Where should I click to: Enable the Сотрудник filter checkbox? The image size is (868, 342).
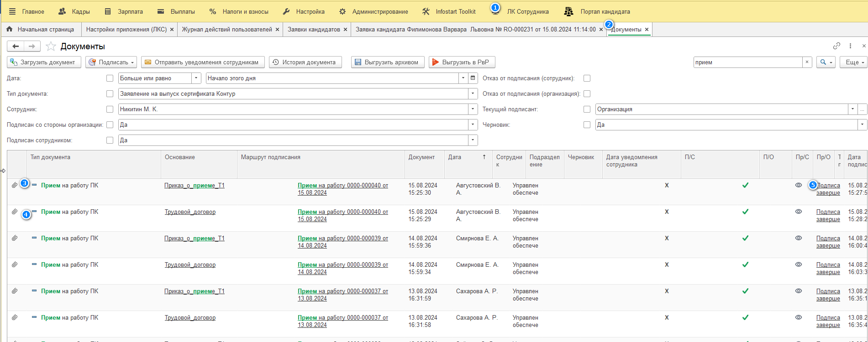[110, 109]
